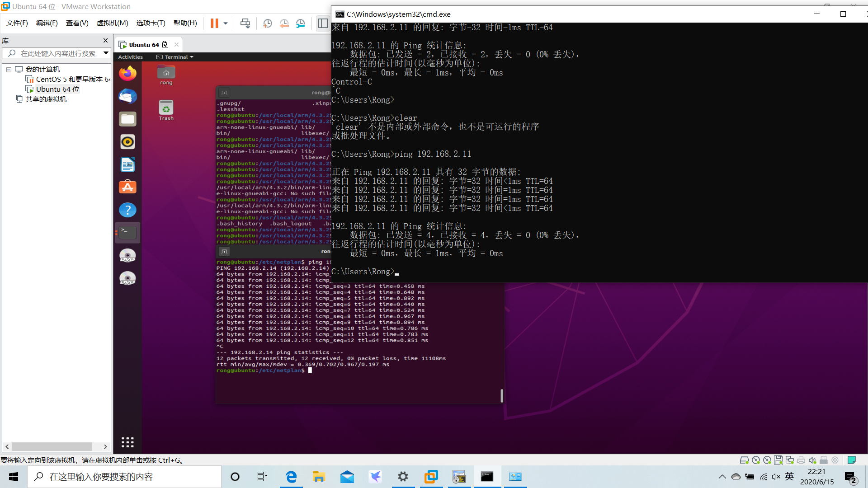This screenshot has width=868, height=488.
Task: Open the VM network adapter status icon
Action: 790,460
